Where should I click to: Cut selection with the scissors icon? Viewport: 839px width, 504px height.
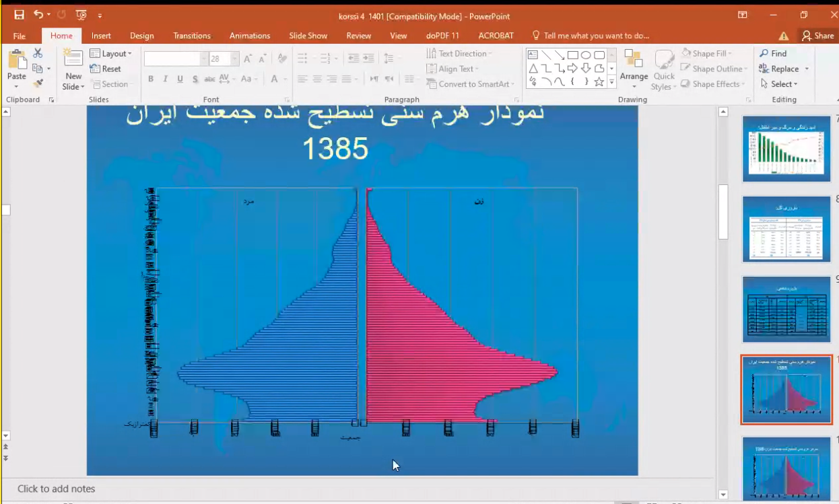tap(38, 53)
